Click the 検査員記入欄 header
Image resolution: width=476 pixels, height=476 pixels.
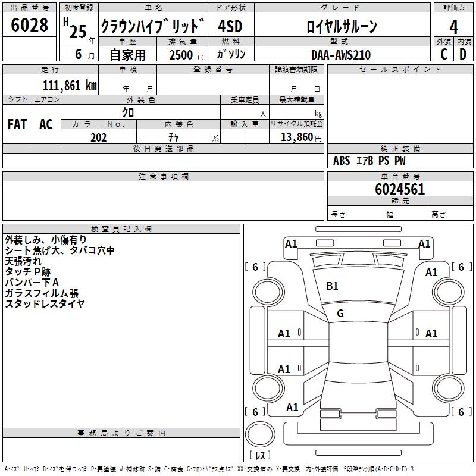[x=121, y=229]
